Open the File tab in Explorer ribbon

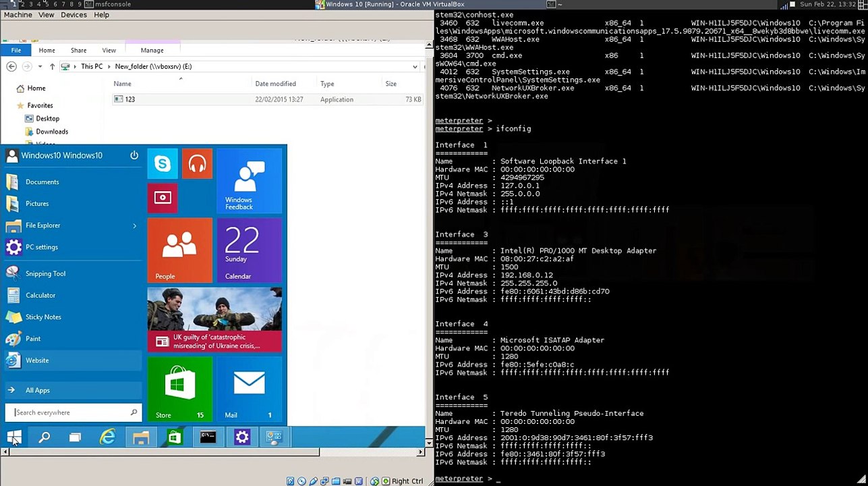pyautogui.click(x=16, y=50)
